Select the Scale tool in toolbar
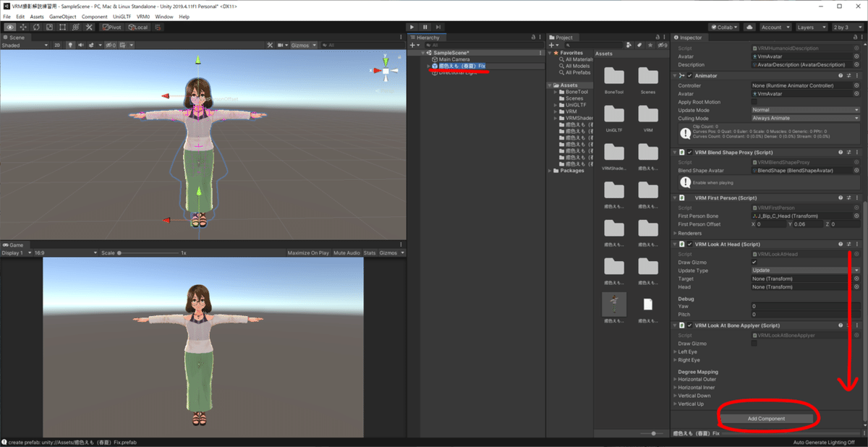 pyautogui.click(x=49, y=27)
